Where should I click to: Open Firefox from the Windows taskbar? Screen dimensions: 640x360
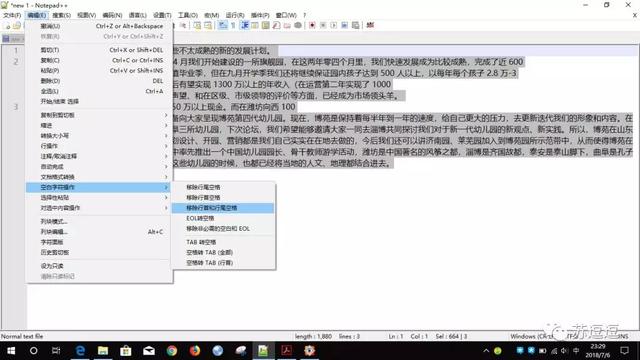click(x=195, y=351)
